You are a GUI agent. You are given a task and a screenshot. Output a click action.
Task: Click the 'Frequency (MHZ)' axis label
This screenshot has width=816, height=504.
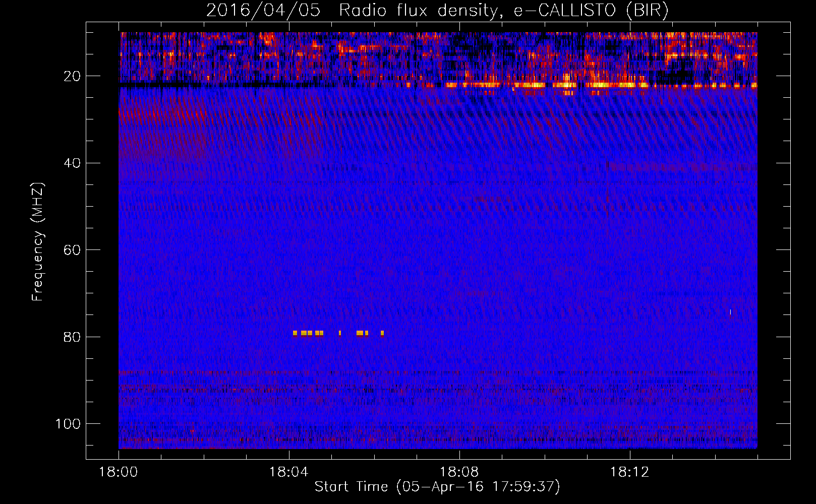[38, 242]
